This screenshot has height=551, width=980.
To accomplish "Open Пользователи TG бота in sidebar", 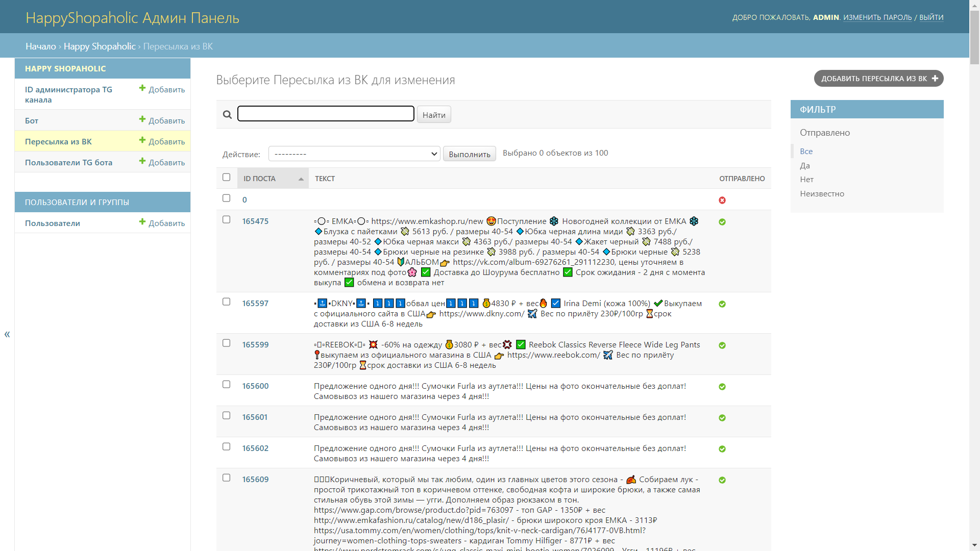I will tap(68, 162).
